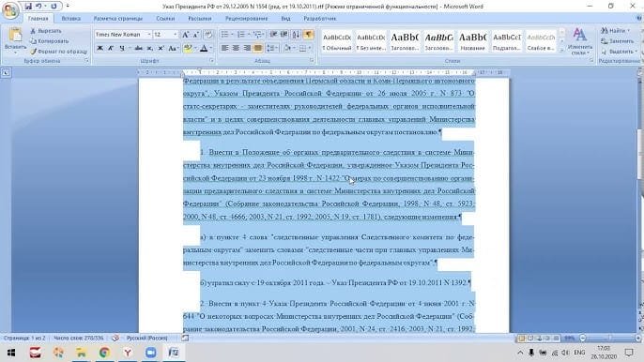The width and height of the screenshot is (644, 362).
Task: Expand the Font group dialog launcher
Action: (x=212, y=61)
